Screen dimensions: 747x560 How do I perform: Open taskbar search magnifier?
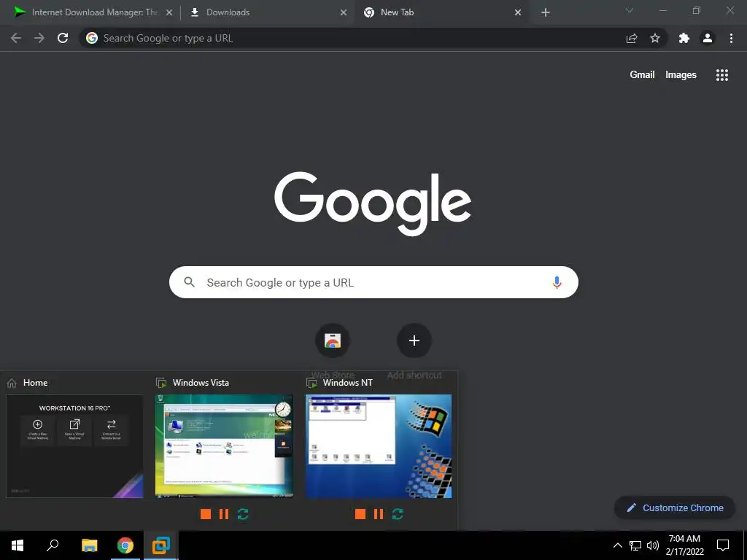click(x=53, y=545)
